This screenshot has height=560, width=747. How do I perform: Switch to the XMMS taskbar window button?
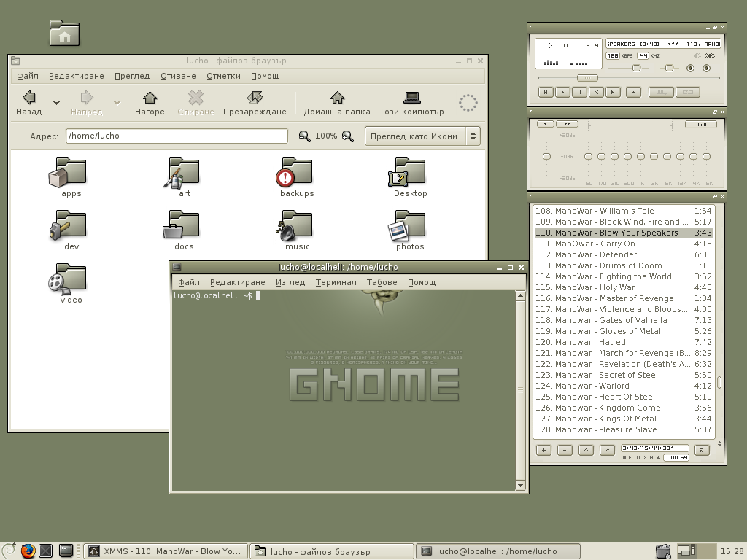(x=166, y=551)
